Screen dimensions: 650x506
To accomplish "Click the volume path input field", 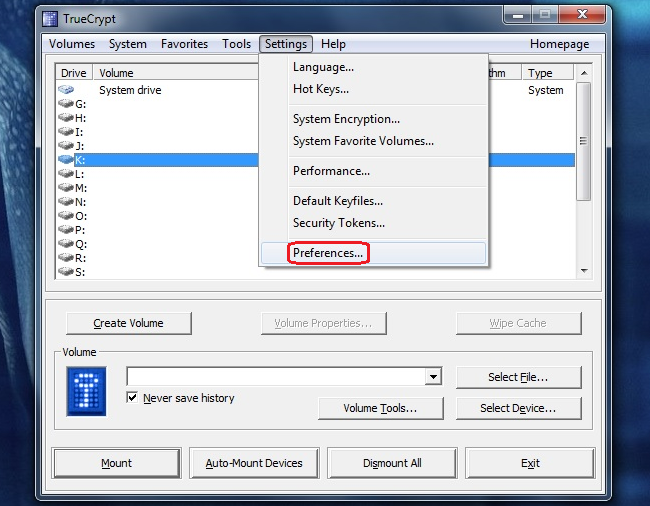I will (x=276, y=377).
